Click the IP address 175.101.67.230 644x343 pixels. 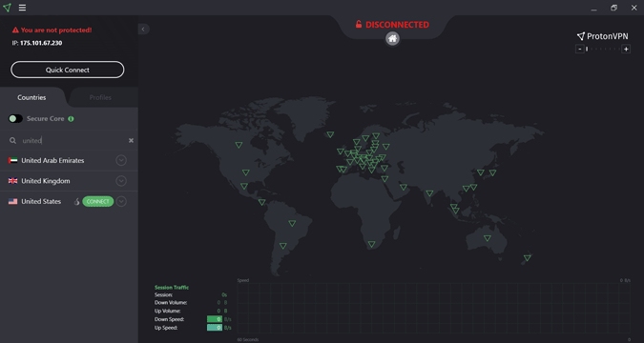point(41,43)
